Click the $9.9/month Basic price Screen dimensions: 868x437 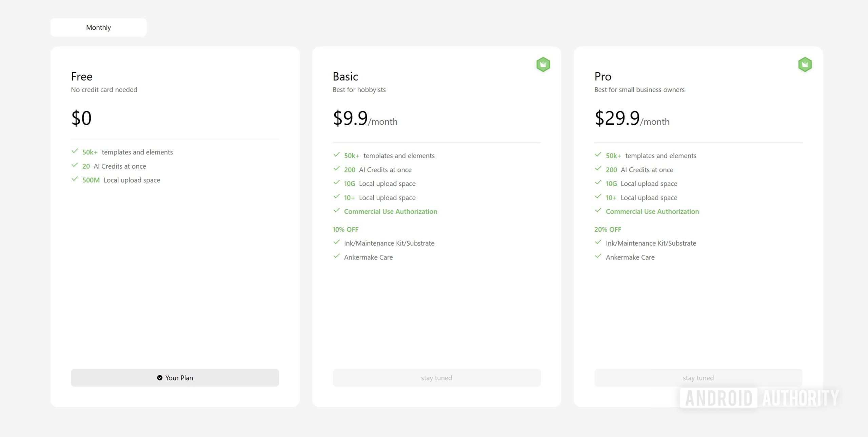pos(365,119)
